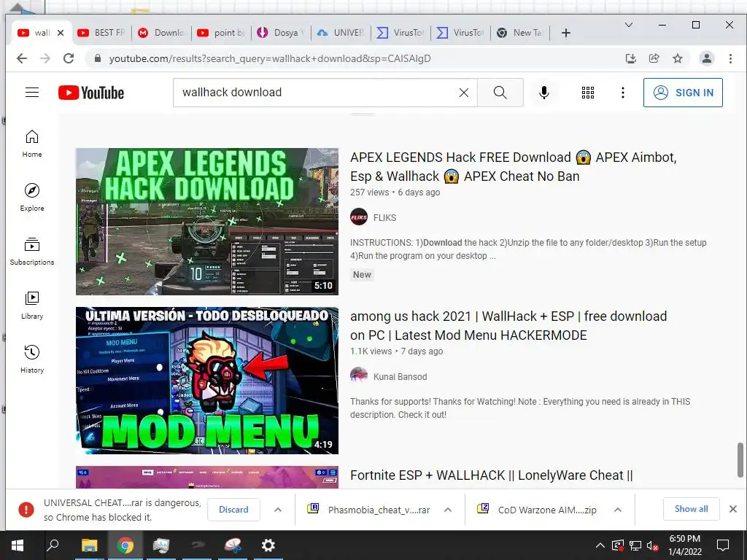Open YouTube apps grid
The width and height of the screenshot is (747, 560).
click(588, 93)
